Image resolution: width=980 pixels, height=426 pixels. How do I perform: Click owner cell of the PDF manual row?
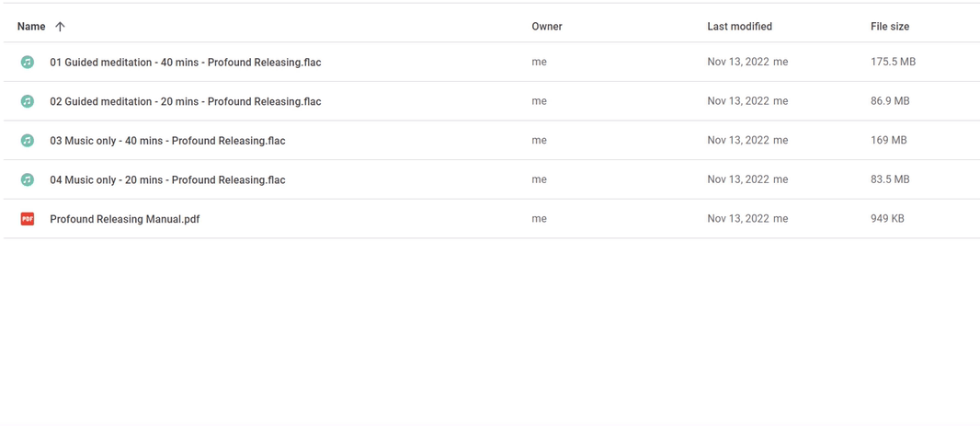539,219
